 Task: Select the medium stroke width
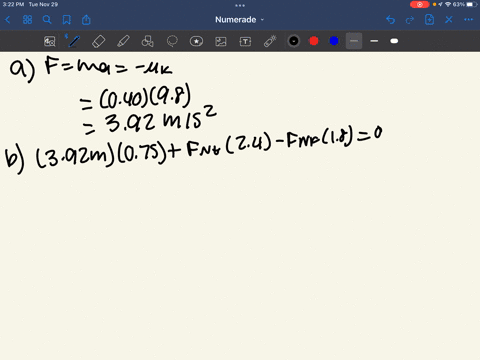click(x=374, y=41)
